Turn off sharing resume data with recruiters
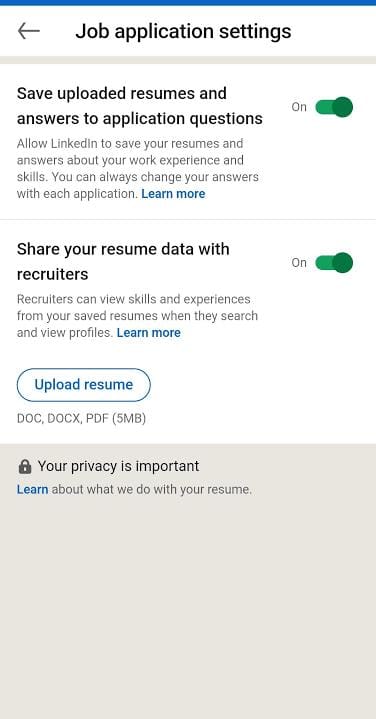 (x=334, y=263)
